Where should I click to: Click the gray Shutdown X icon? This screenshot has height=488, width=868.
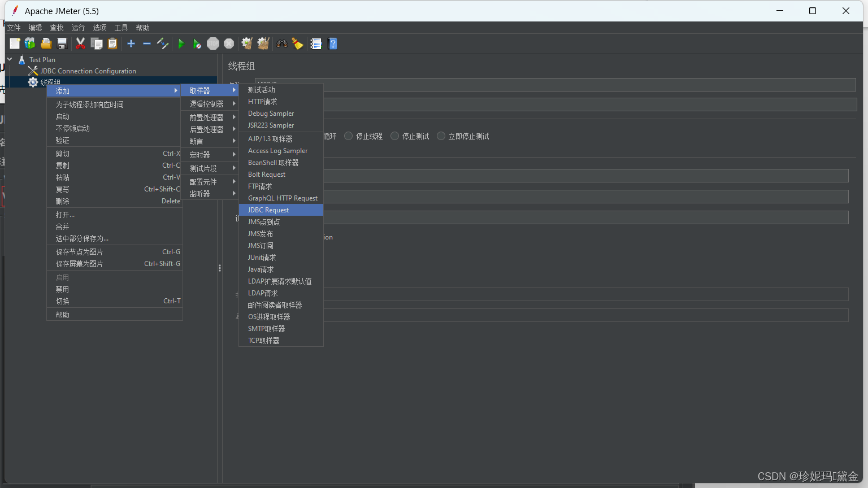pos(229,43)
